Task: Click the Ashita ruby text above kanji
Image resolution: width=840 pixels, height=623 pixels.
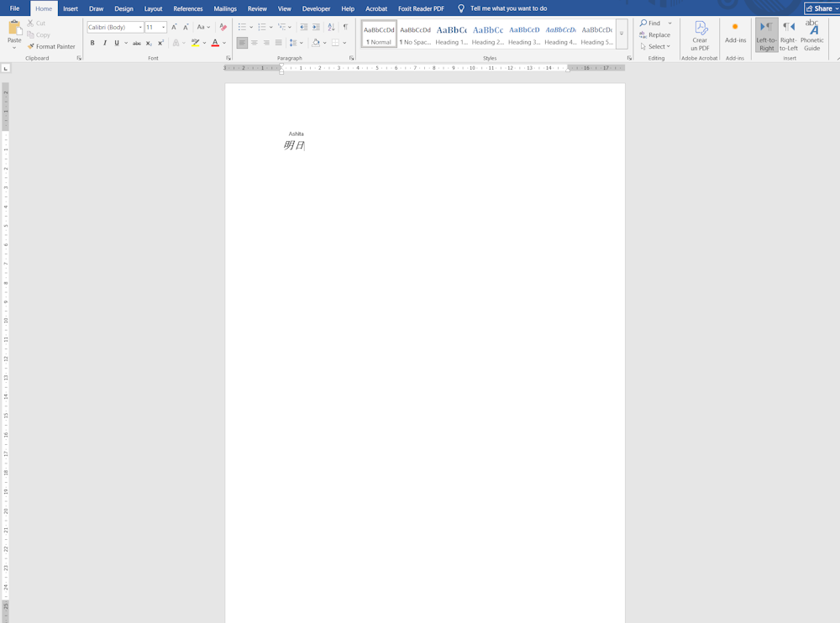Action: (x=296, y=134)
